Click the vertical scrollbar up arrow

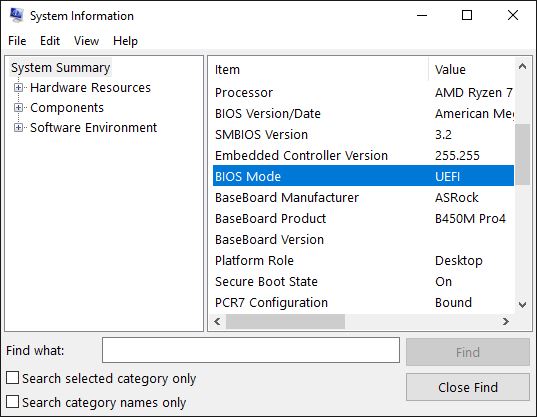pyautogui.click(x=522, y=66)
